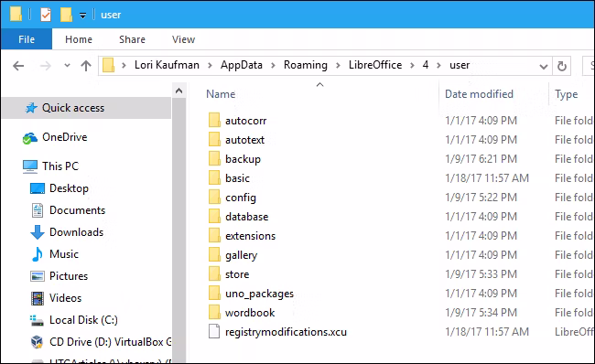Click the New folder icon in title bar

point(66,15)
